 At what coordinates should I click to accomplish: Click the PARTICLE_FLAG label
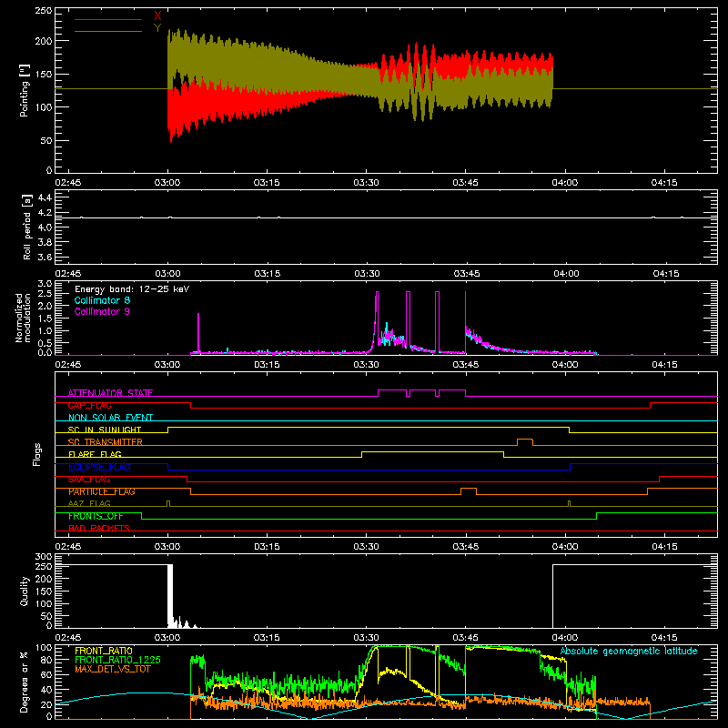point(102,491)
